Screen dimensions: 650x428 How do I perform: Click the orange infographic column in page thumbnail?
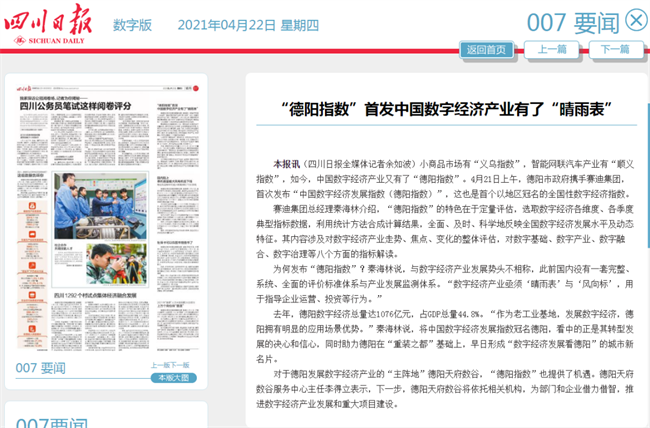(32, 274)
